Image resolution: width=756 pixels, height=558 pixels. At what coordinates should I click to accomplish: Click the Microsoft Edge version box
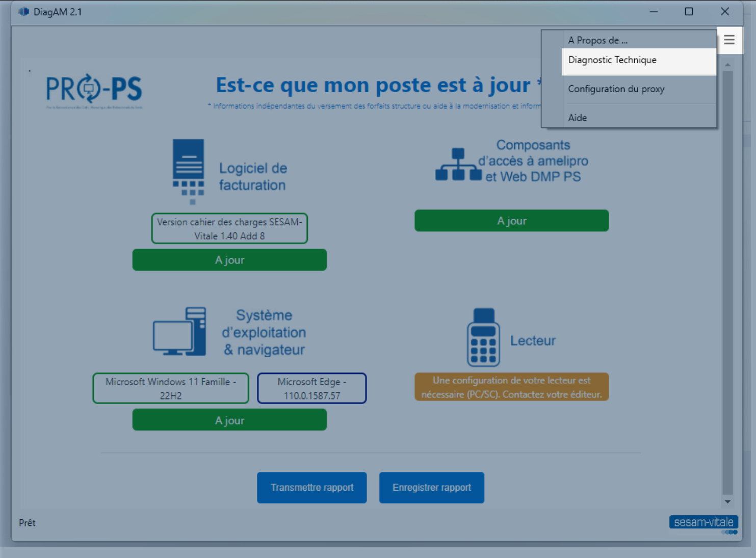coord(311,388)
